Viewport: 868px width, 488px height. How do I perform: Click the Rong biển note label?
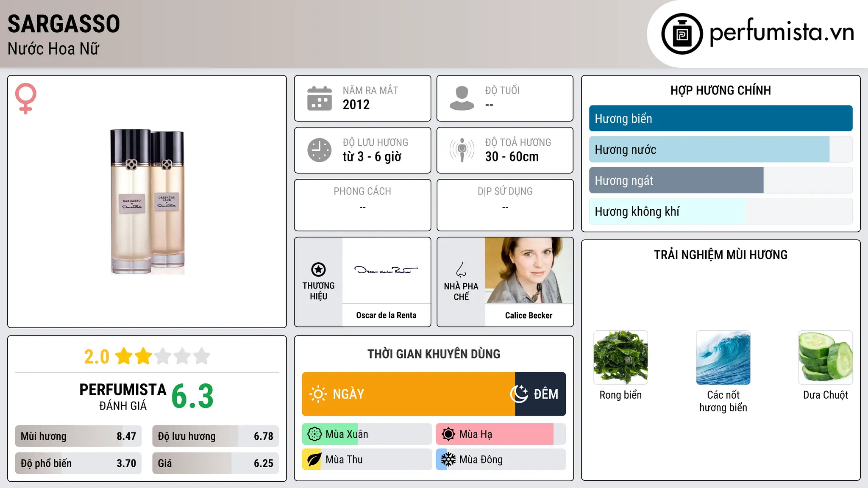(x=620, y=395)
